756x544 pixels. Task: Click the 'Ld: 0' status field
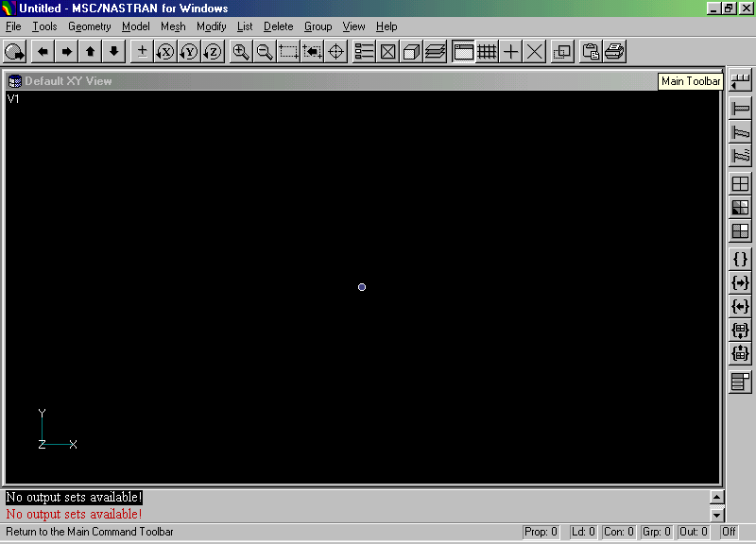coord(583,532)
